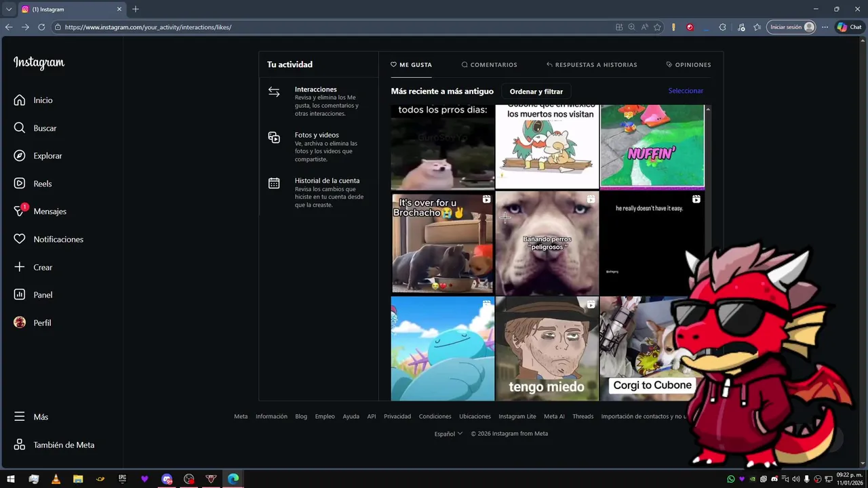Image resolution: width=868 pixels, height=488 pixels.
Task: Click the Instagram logo
Action: 39,62
